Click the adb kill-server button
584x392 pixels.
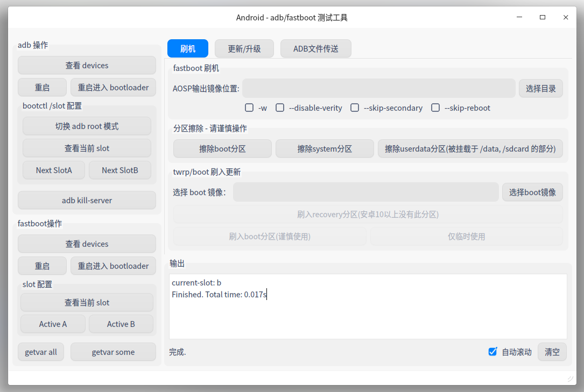87,200
